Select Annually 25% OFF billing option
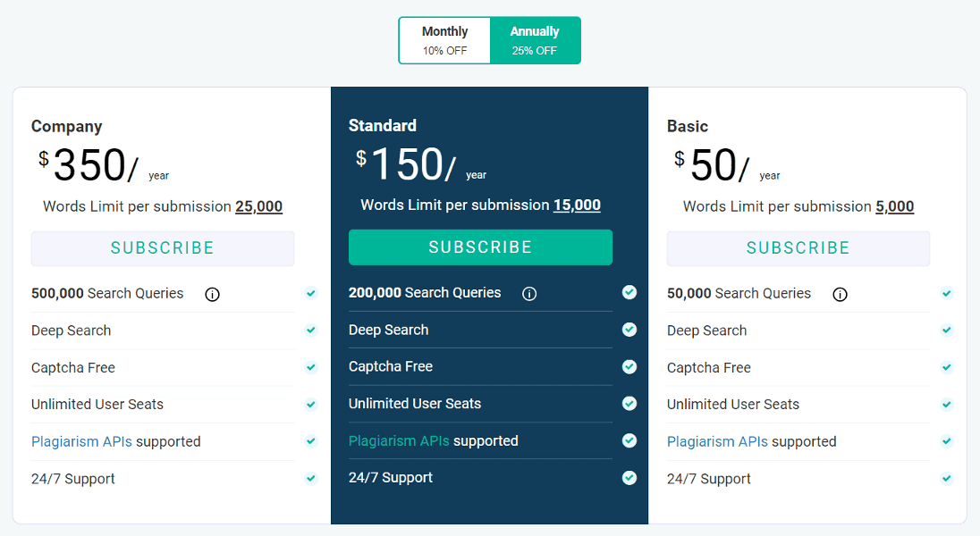Image resolution: width=980 pixels, height=536 pixels. click(535, 40)
